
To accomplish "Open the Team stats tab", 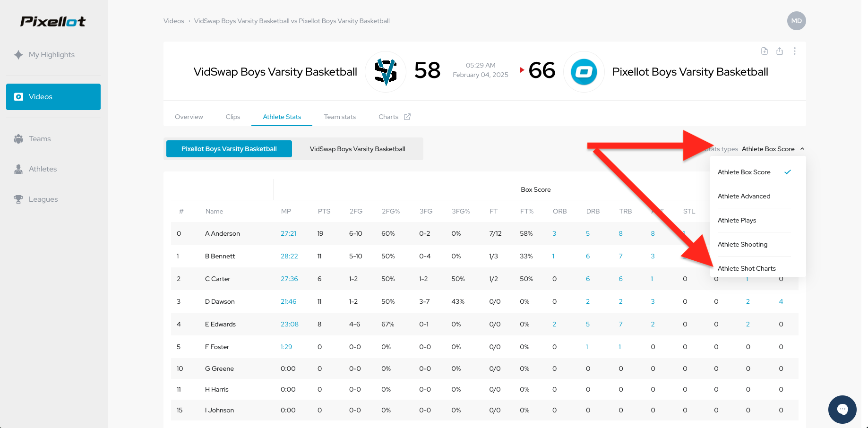I will point(340,117).
